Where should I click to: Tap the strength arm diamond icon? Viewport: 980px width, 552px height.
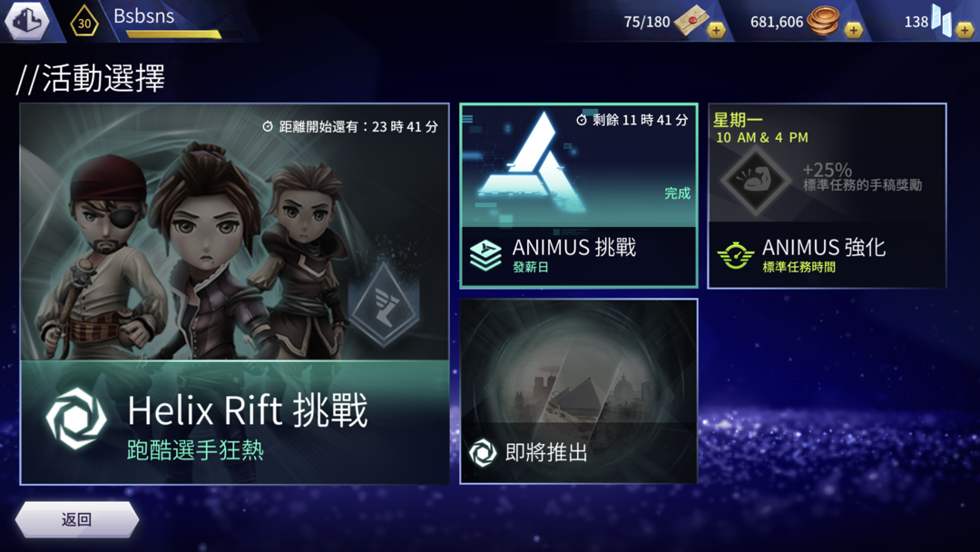(756, 180)
